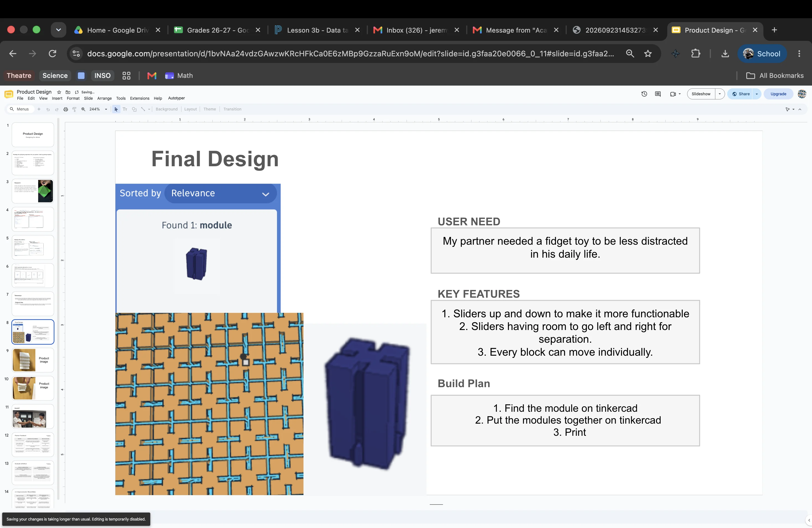Select slide 9 thumbnail with product image

(x=33, y=360)
